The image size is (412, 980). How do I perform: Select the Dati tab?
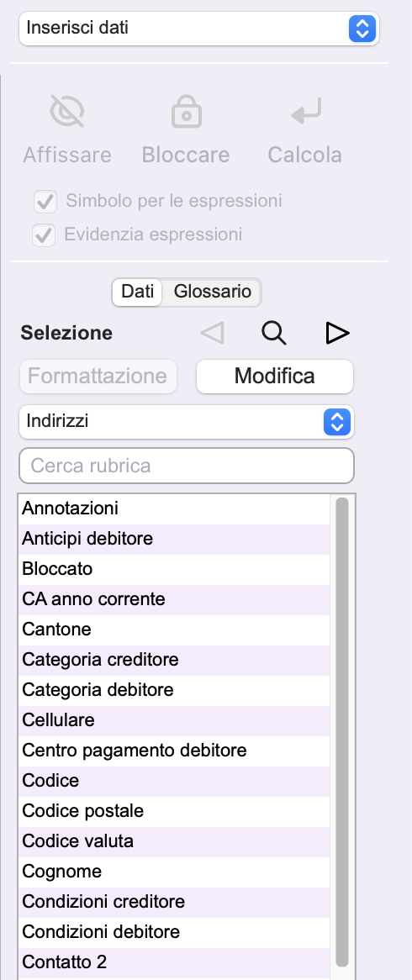[138, 292]
